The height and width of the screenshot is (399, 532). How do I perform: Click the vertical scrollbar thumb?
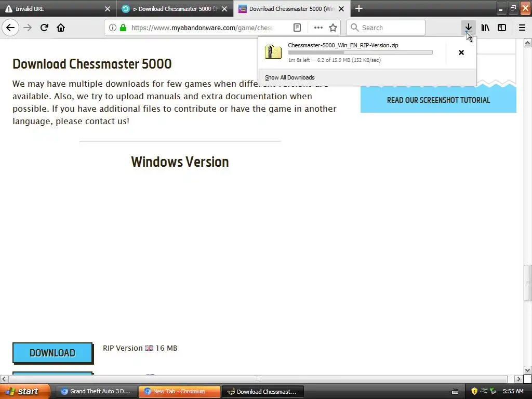528,283
